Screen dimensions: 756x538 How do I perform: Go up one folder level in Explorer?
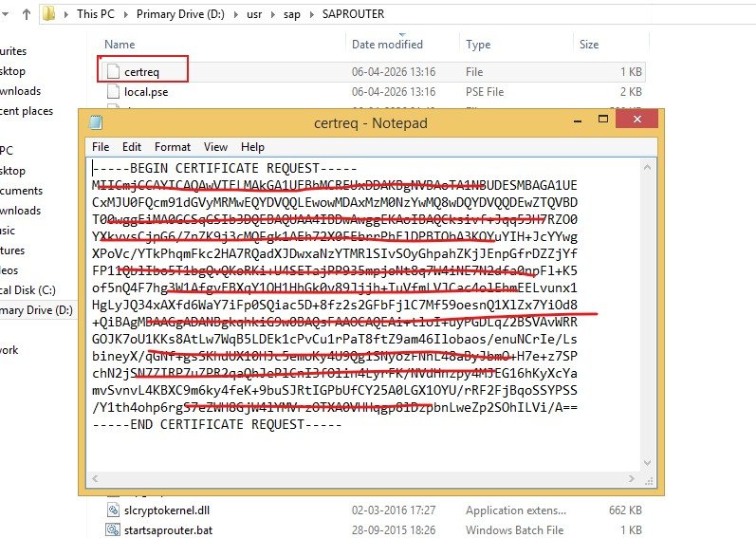27,14
